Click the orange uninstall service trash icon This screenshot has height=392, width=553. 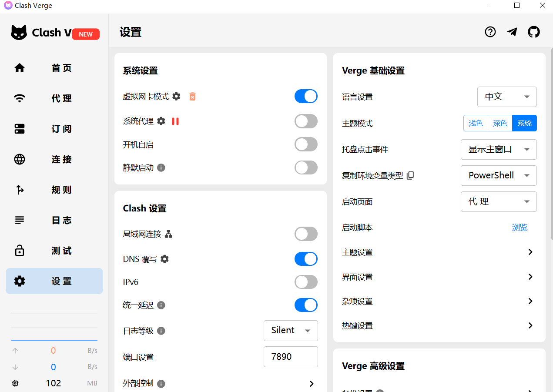tap(192, 96)
